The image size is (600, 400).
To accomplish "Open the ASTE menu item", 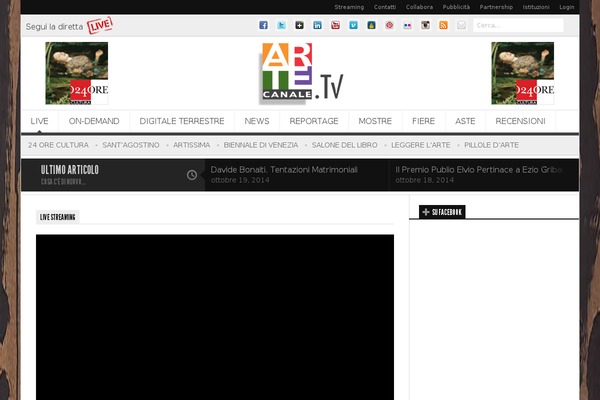I will tap(465, 121).
